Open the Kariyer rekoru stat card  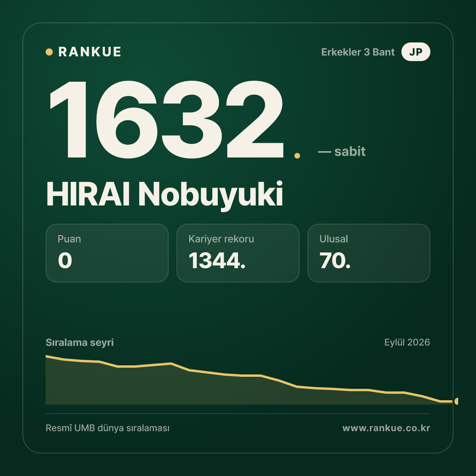[x=238, y=253]
